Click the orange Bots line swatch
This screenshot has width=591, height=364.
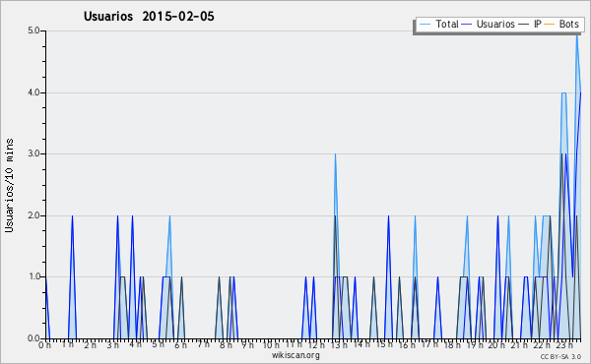point(550,25)
